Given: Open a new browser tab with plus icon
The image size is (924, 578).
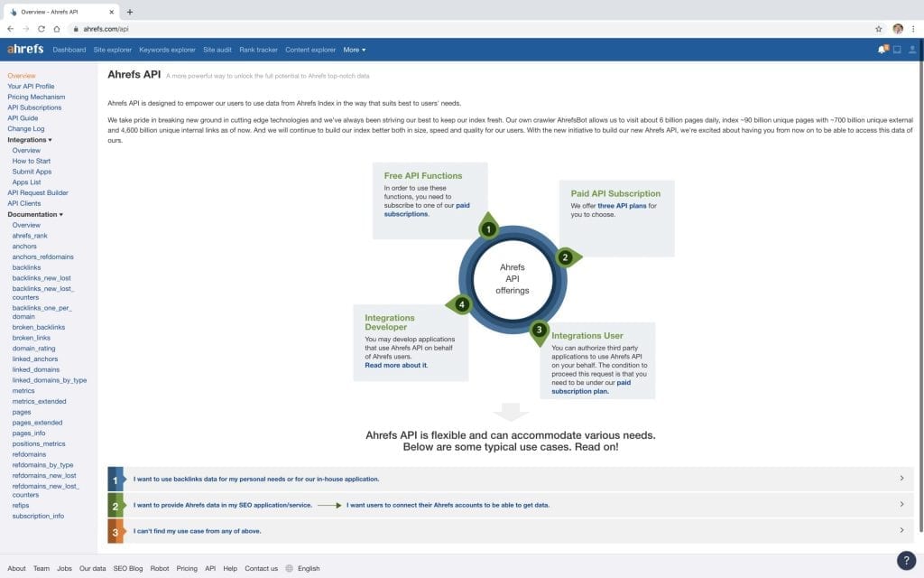Looking at the screenshot, I should pos(130,12).
